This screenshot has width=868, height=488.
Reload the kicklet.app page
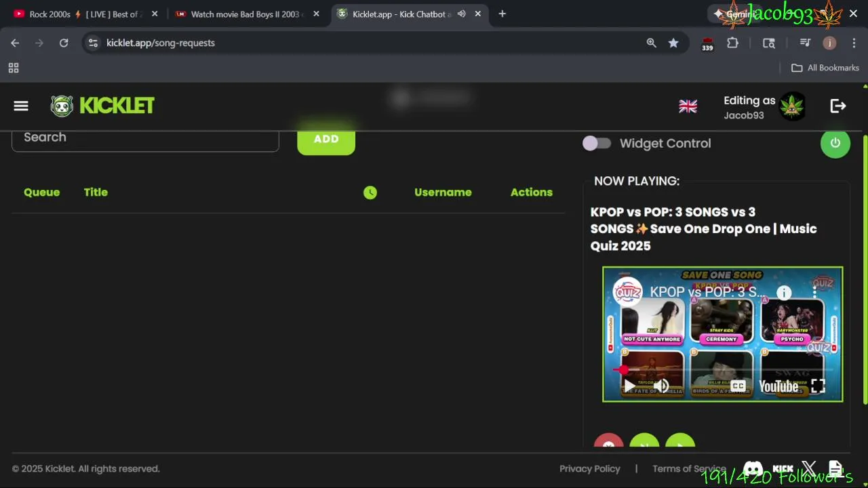pos(64,43)
